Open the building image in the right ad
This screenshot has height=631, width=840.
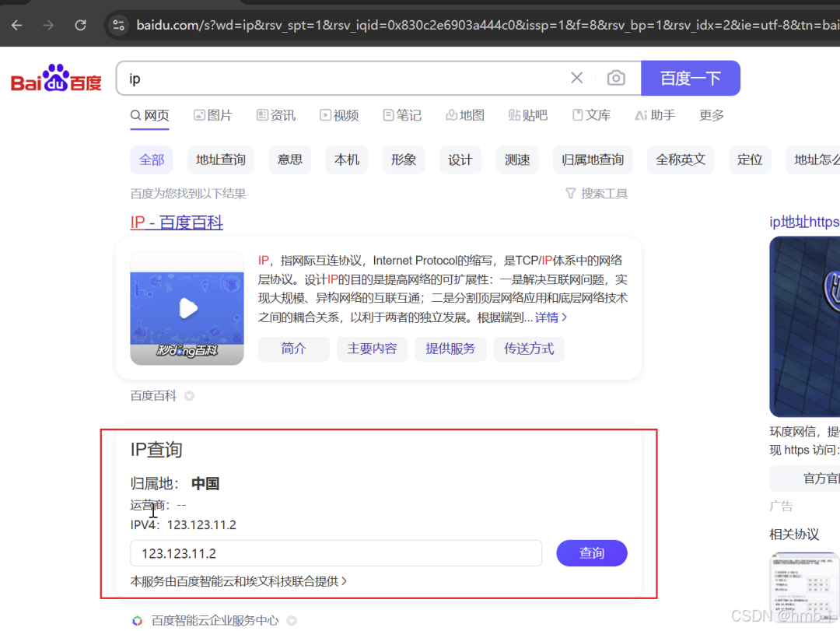[x=805, y=327]
